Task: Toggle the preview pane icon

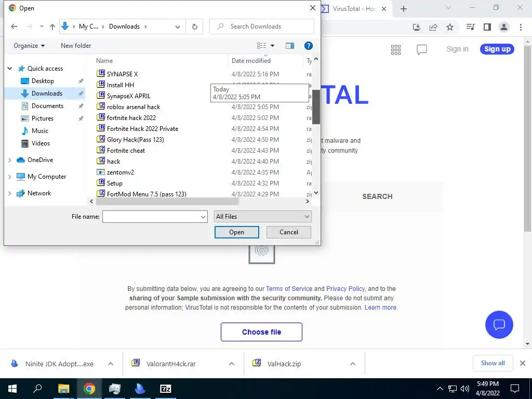Action: click(290, 46)
